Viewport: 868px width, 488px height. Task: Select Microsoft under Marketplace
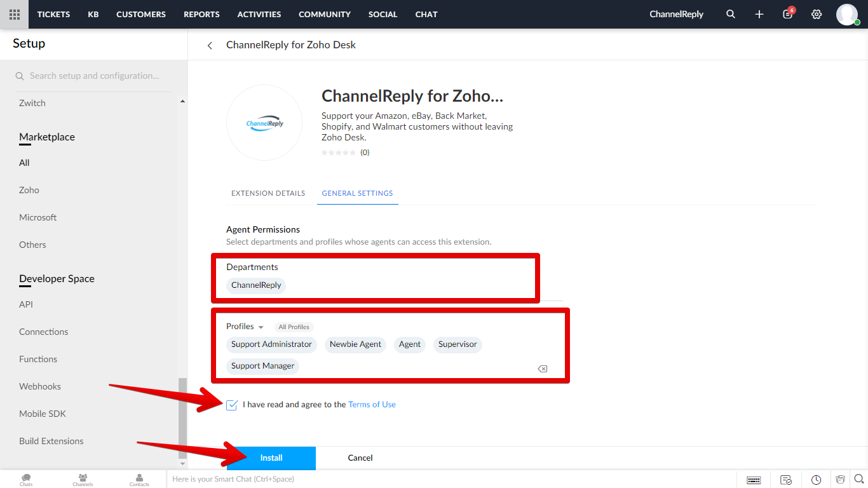click(38, 217)
